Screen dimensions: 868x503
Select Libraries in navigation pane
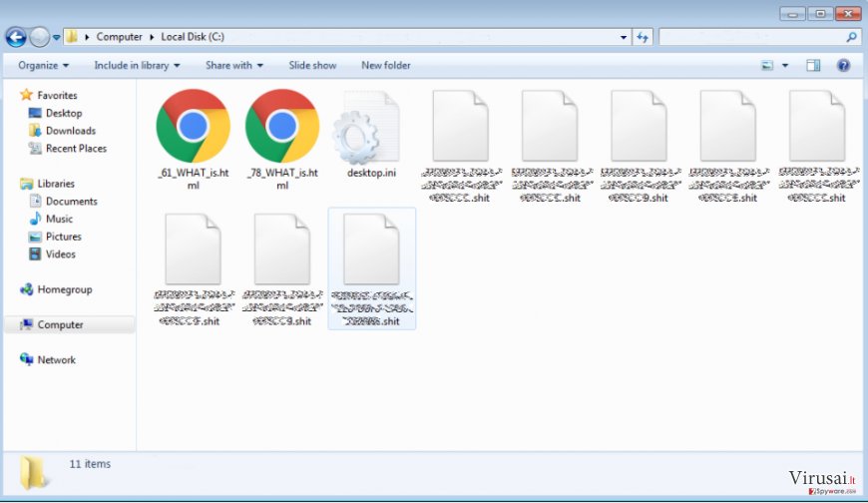[x=47, y=184]
